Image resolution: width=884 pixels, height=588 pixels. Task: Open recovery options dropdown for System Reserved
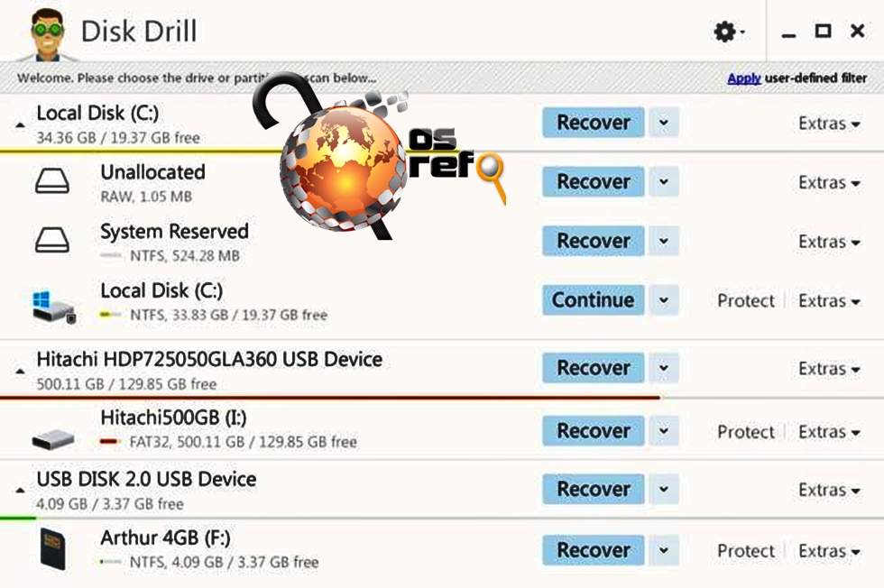(664, 241)
